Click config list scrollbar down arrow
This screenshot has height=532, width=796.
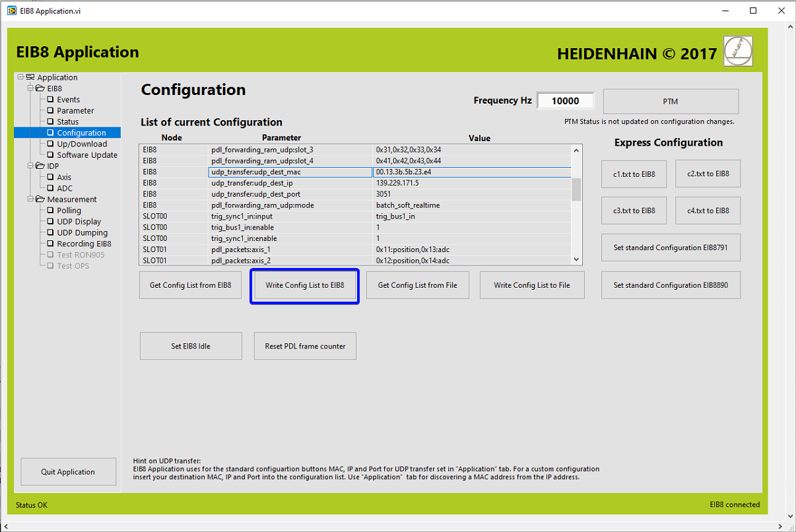click(x=576, y=259)
